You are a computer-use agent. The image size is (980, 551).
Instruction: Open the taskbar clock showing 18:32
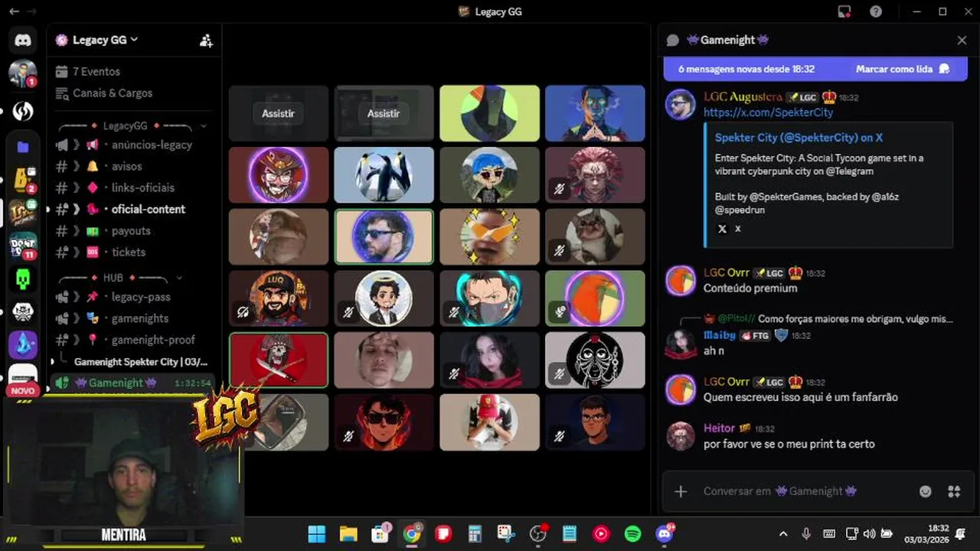coord(926,533)
